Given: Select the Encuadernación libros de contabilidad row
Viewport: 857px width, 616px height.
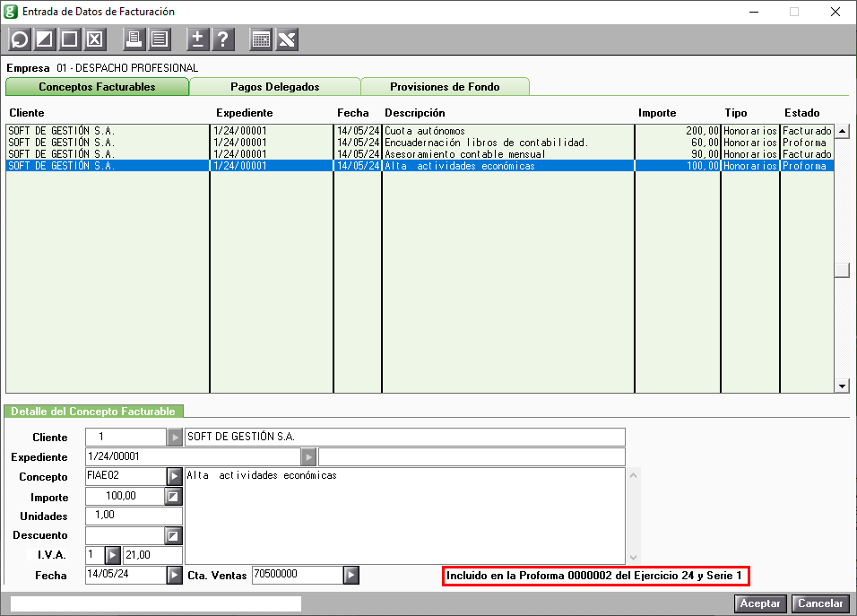Looking at the screenshot, I should pyautogui.click(x=420, y=143).
